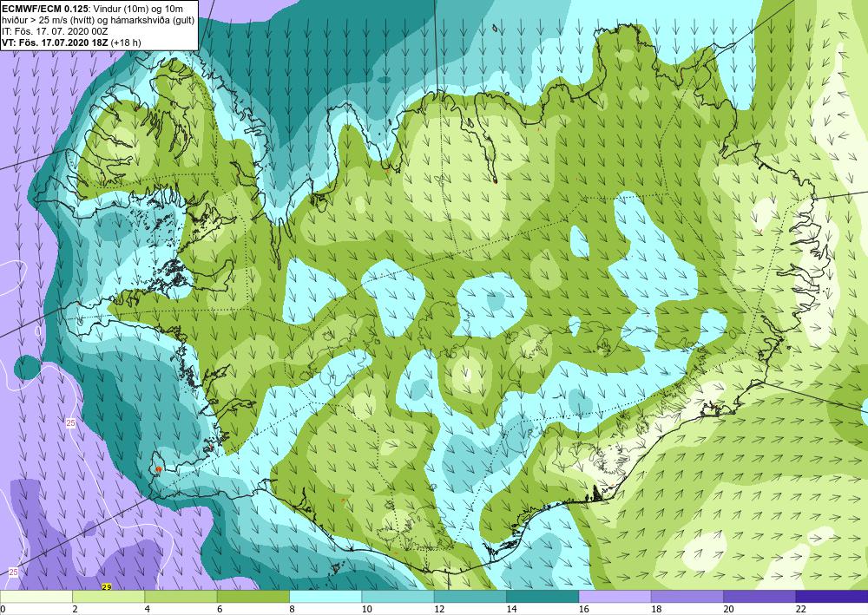
Task: Click the yellow '29' maximum gust label
Action: tap(107, 586)
